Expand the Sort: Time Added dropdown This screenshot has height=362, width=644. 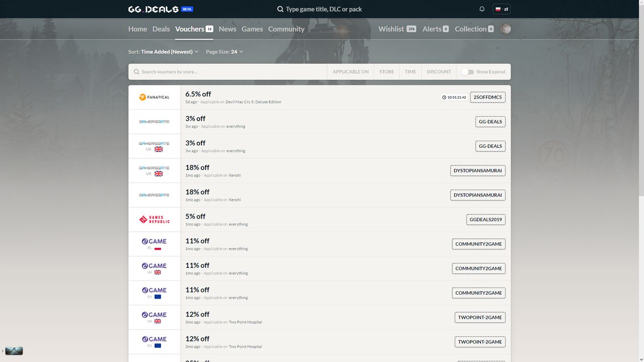click(164, 52)
